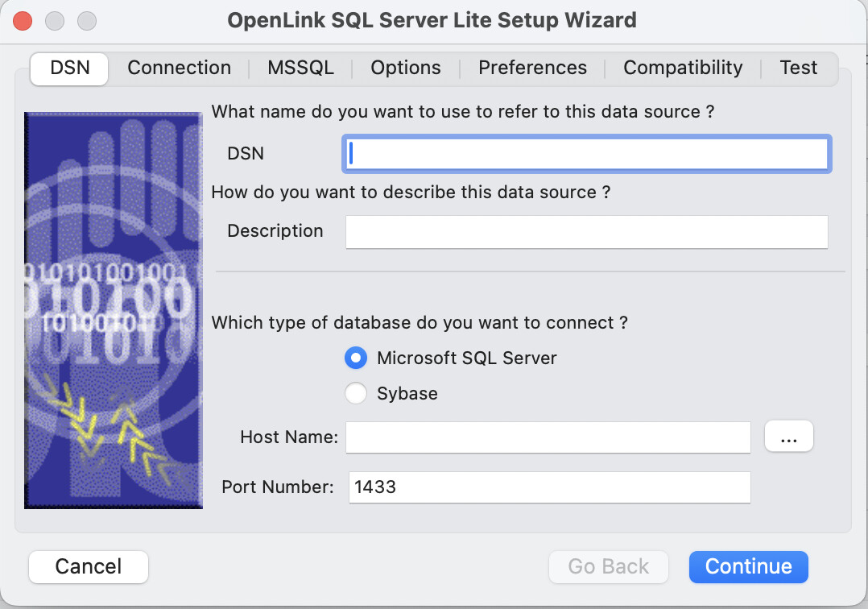Click the binary hand wizard image
The width and height of the screenshot is (868, 609).
click(x=113, y=310)
